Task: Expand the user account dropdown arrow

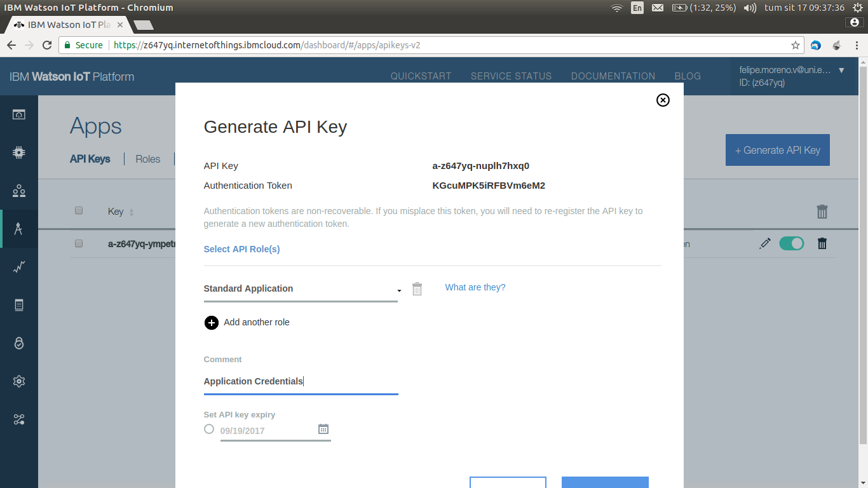Action: (841, 70)
